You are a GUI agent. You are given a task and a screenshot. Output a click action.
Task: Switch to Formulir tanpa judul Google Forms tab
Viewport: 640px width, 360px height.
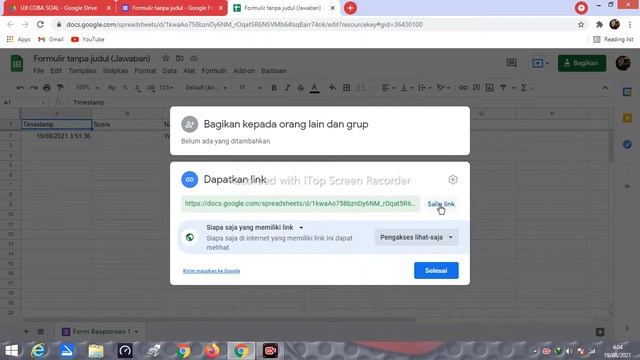tap(171, 8)
